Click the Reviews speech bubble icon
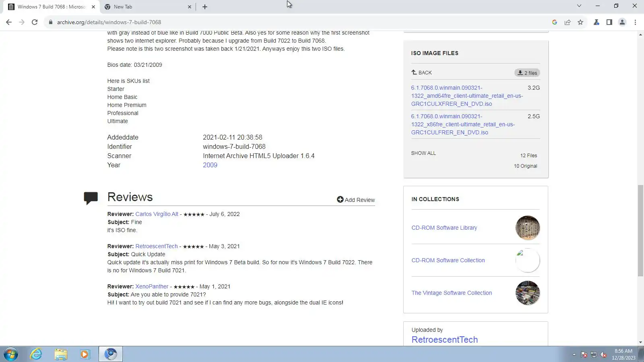644x362 pixels. pyautogui.click(x=91, y=198)
